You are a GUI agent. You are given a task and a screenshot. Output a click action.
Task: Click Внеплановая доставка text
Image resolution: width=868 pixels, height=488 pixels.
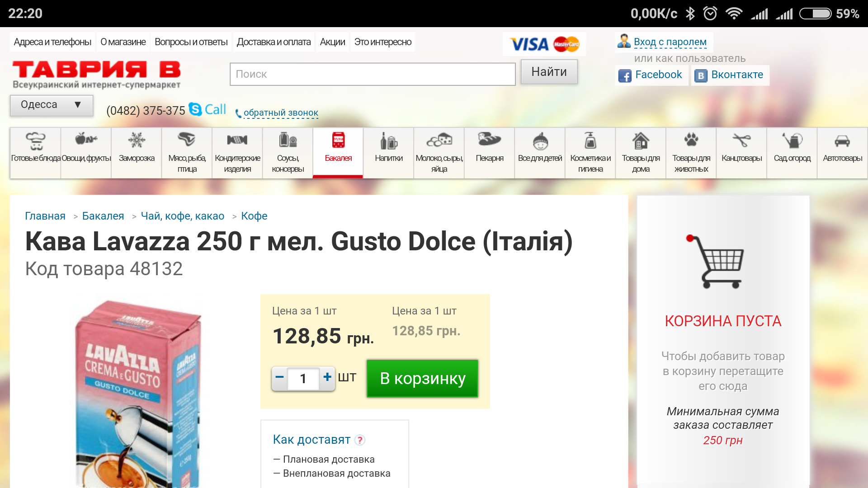click(x=336, y=474)
